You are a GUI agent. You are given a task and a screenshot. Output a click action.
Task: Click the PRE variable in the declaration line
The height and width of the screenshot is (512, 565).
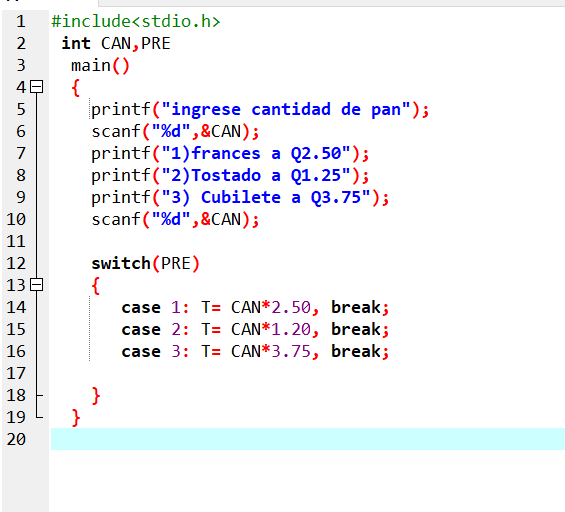(156, 43)
